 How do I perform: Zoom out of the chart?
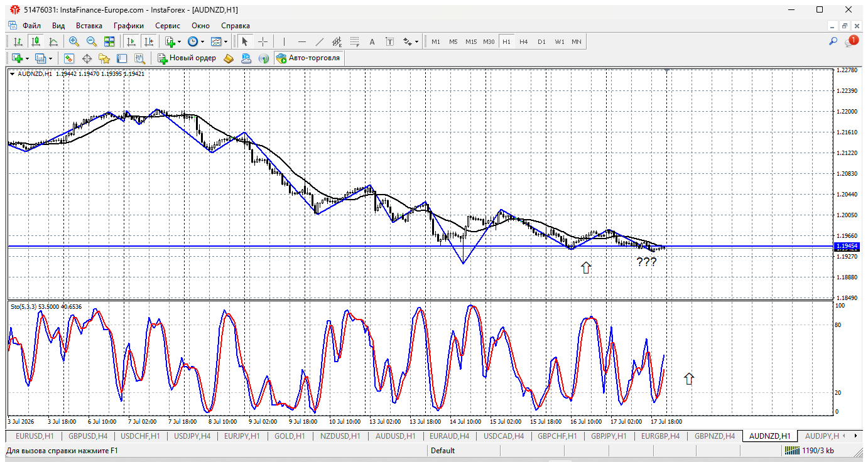tap(92, 41)
